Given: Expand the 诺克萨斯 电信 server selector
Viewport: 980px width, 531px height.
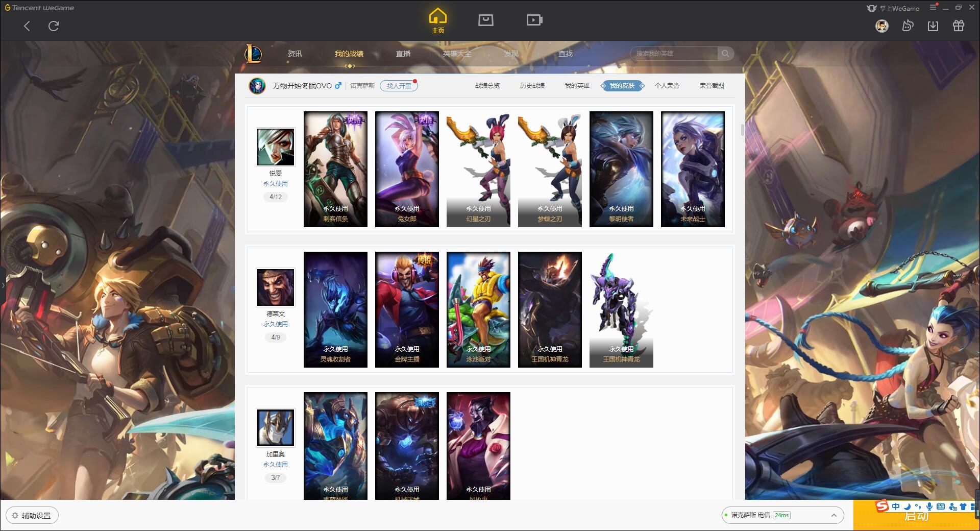Looking at the screenshot, I should click(x=782, y=515).
